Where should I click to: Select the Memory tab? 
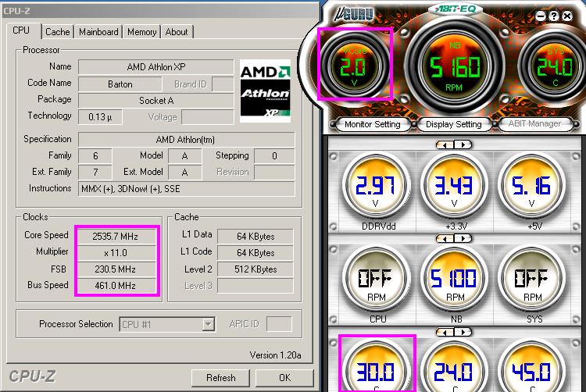point(141,32)
